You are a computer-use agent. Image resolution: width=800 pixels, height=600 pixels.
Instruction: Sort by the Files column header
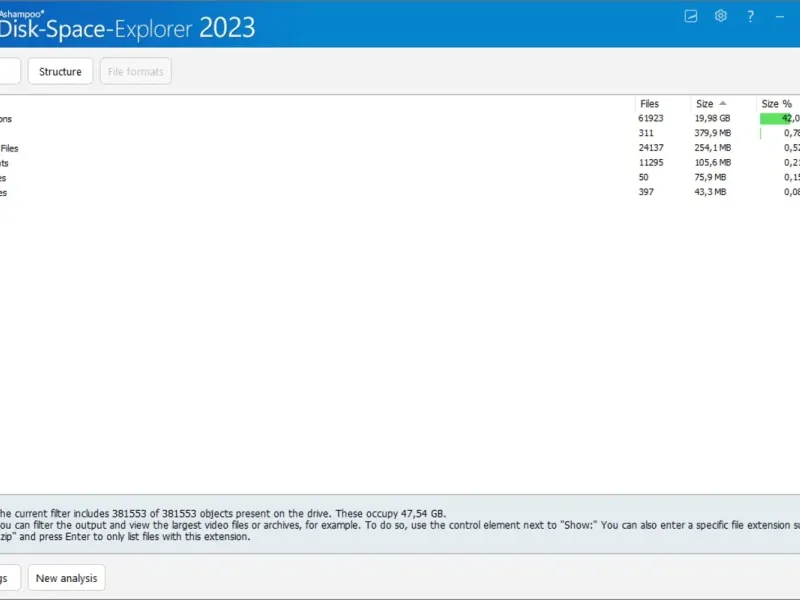click(x=649, y=104)
